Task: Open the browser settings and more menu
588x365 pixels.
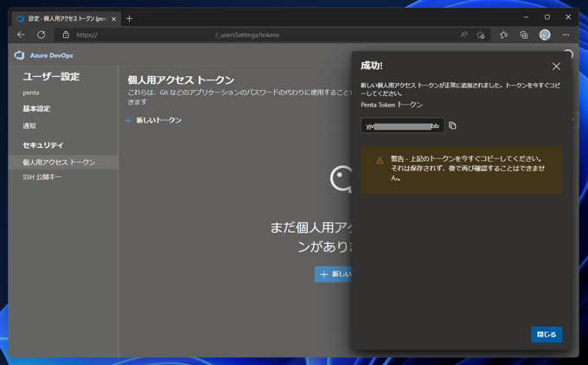Action: pyautogui.click(x=566, y=35)
